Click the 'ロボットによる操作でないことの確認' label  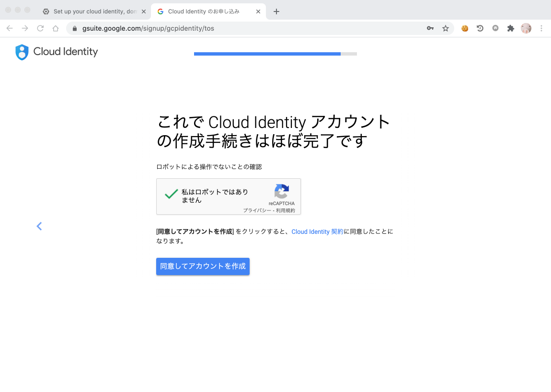coord(209,167)
